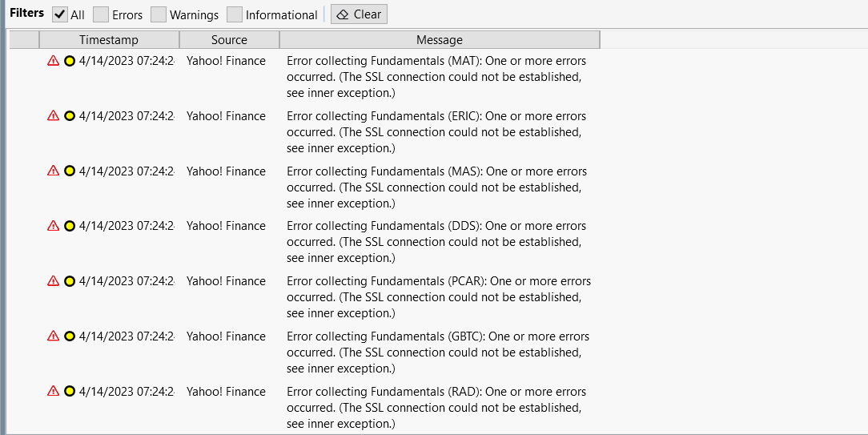Click the yellow circle icon on ERIC row
This screenshot has height=435, width=868.
tap(69, 116)
